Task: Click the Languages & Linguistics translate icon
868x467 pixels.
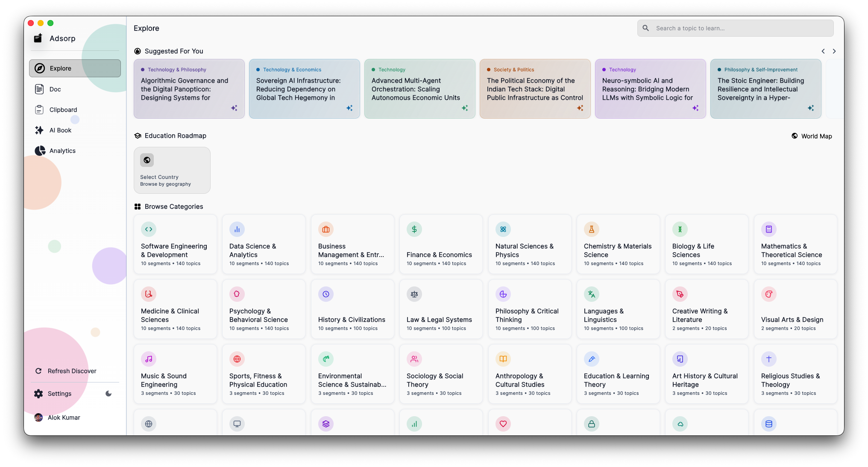Action: (x=592, y=294)
